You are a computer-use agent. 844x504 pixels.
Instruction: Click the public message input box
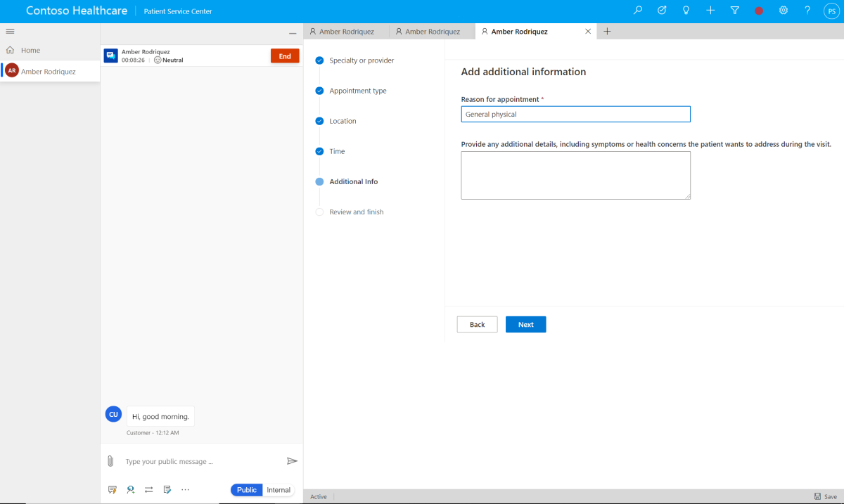tap(203, 462)
